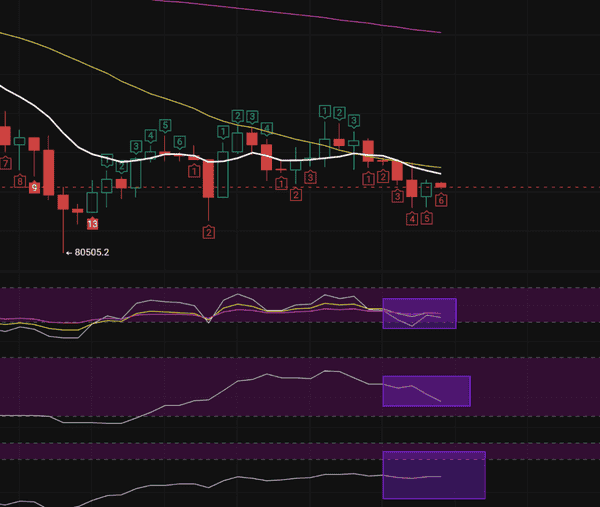The height and width of the screenshot is (507, 600).
Task: Click the red 7 marker at left edge
Action: [6, 163]
